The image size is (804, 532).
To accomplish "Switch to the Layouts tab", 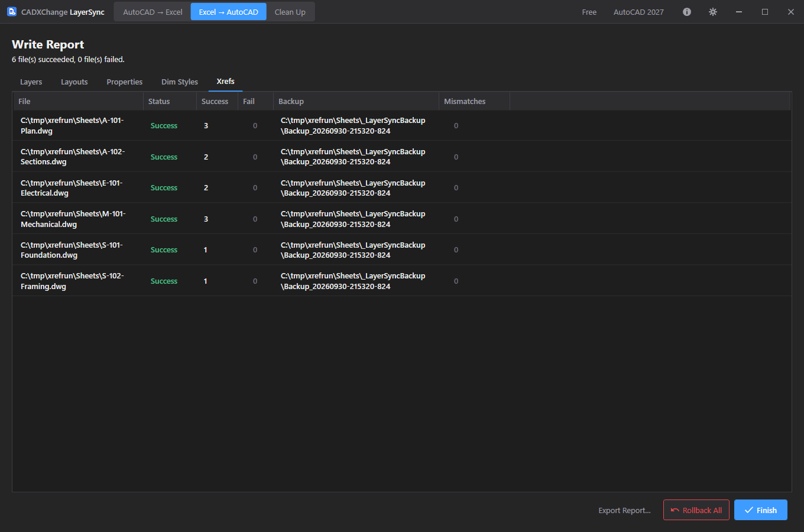I will coord(74,82).
